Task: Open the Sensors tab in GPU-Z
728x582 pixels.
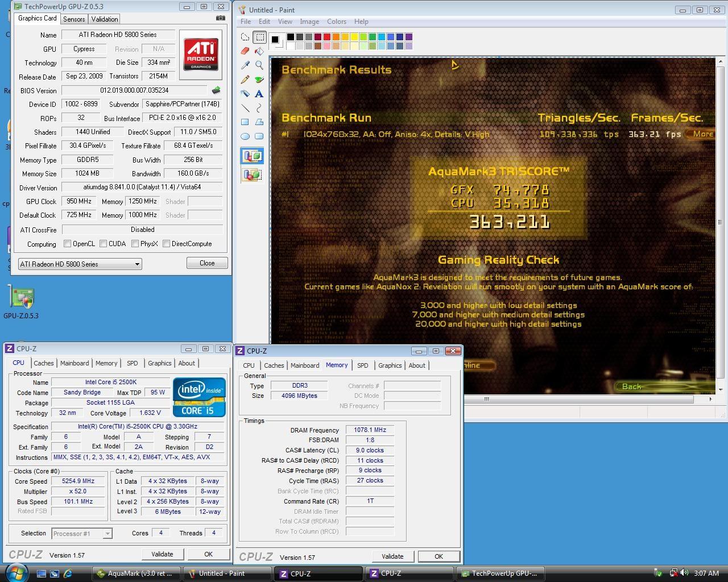Action: pos(74,19)
